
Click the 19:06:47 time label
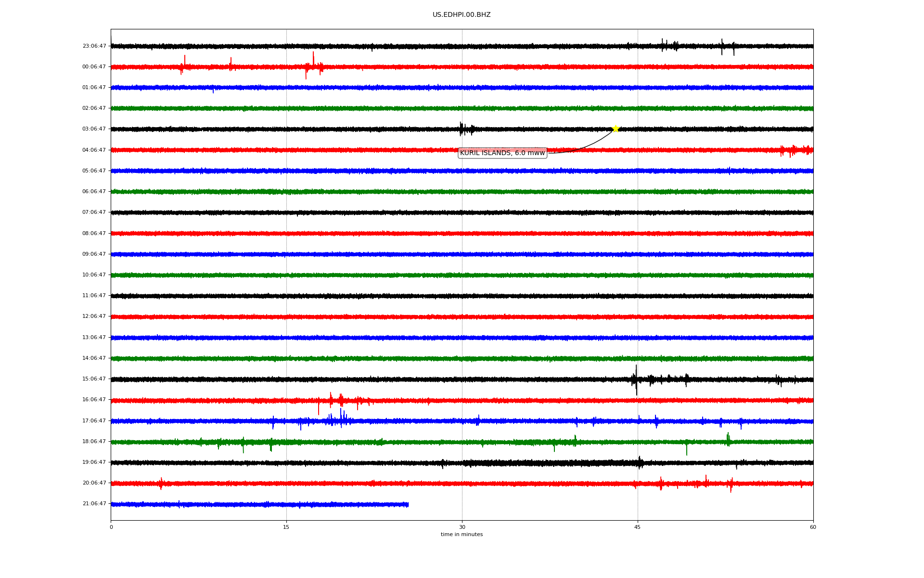point(94,462)
